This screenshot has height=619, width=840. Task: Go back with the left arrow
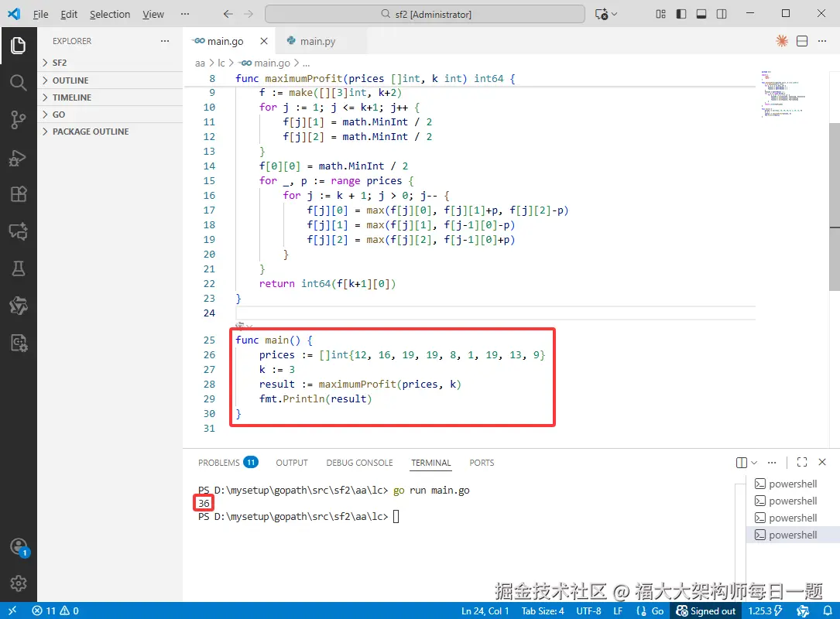pos(228,14)
